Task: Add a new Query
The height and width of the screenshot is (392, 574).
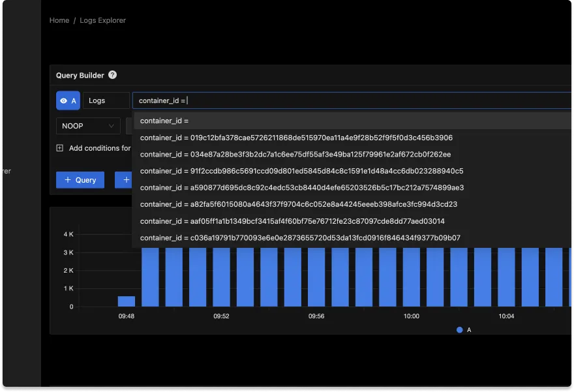Action: pos(80,180)
